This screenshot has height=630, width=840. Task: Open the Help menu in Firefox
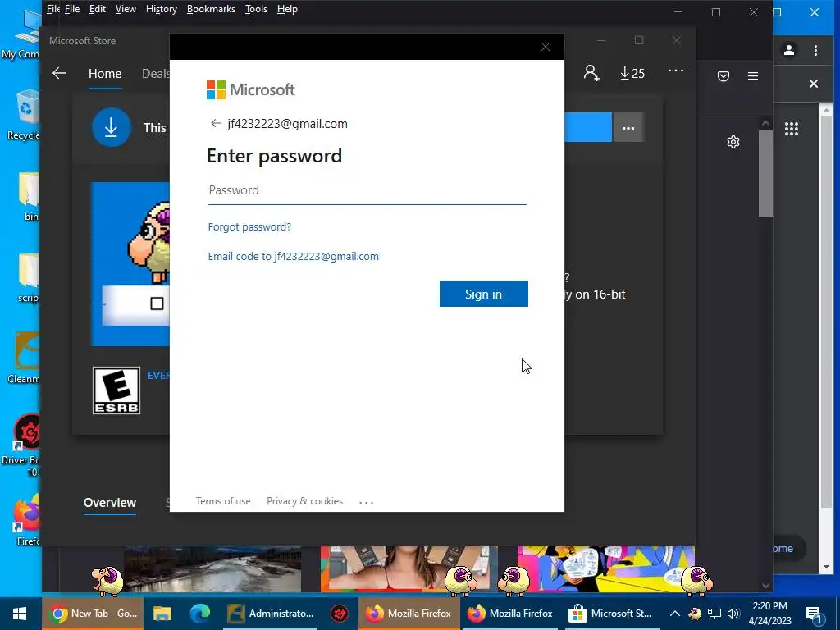point(287,9)
